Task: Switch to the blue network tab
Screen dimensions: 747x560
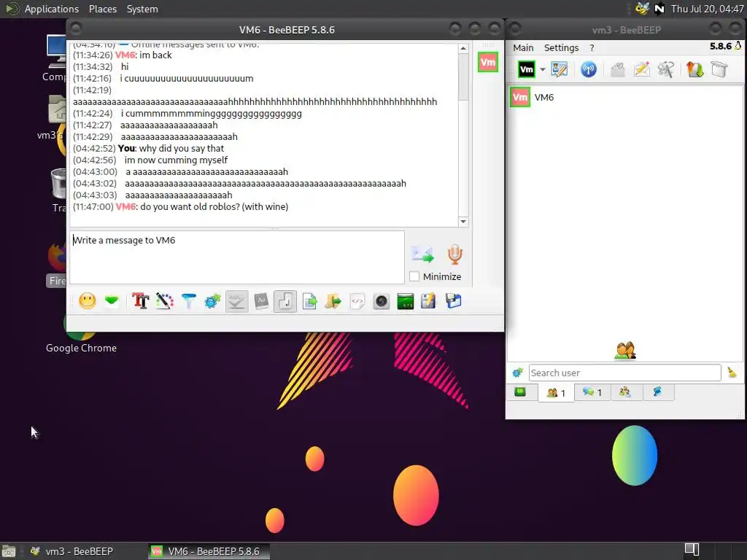Action: [x=657, y=392]
